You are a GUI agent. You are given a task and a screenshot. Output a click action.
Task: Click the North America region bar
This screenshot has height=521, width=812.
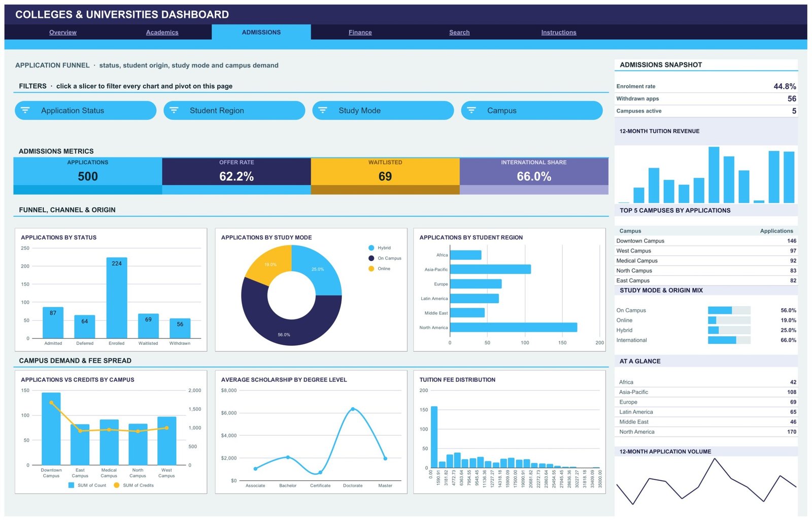click(x=514, y=327)
